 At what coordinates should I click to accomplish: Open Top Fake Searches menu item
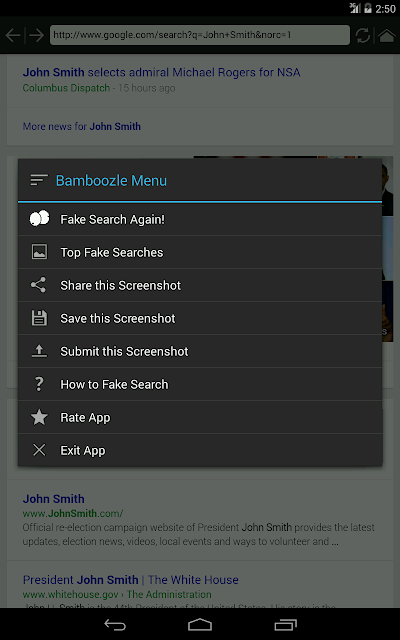click(x=200, y=252)
